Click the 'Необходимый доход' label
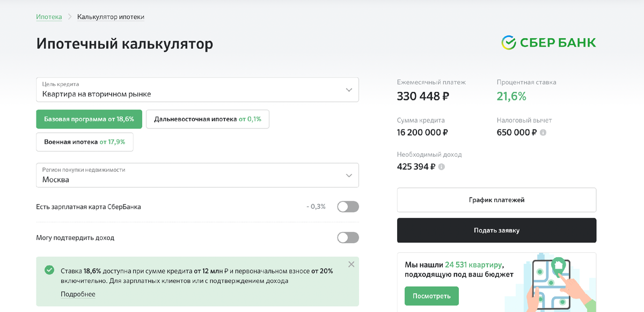 [429, 155]
